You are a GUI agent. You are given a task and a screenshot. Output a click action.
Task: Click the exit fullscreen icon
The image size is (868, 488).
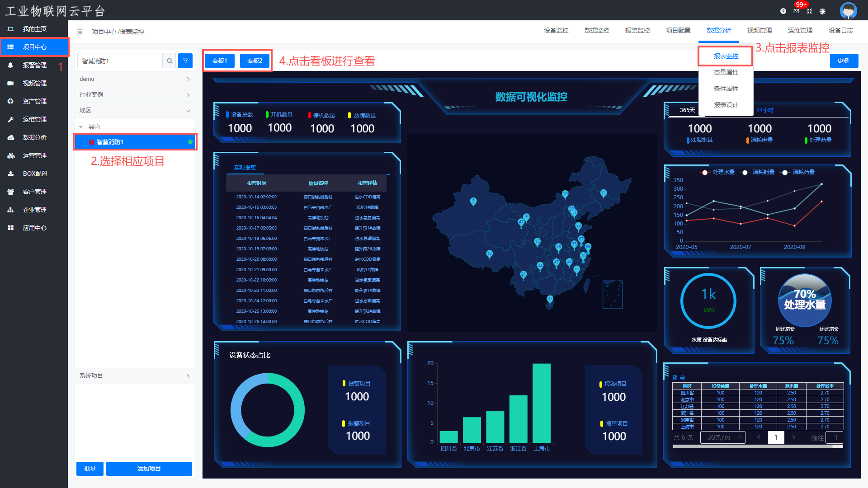(x=809, y=11)
